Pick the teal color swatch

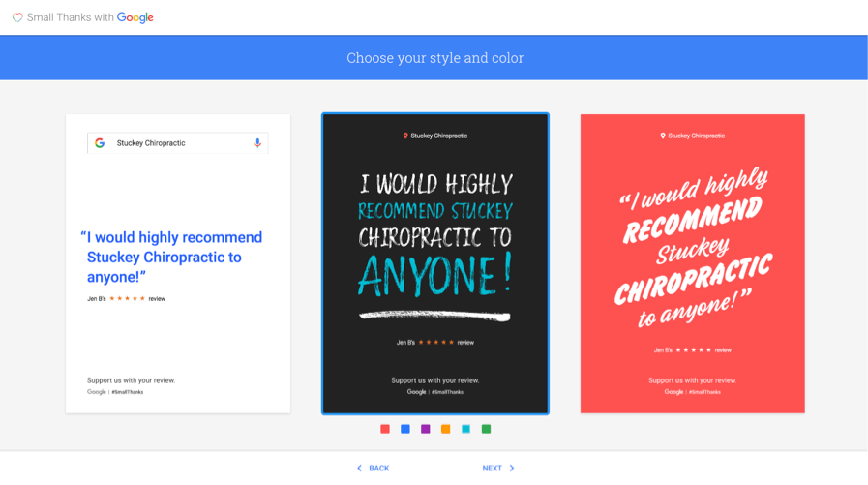pyautogui.click(x=466, y=429)
